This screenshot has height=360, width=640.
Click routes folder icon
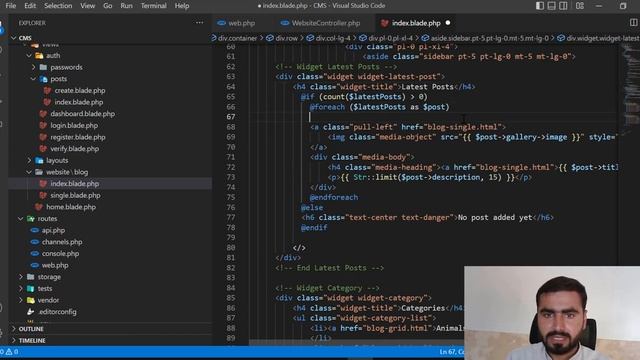31,219
